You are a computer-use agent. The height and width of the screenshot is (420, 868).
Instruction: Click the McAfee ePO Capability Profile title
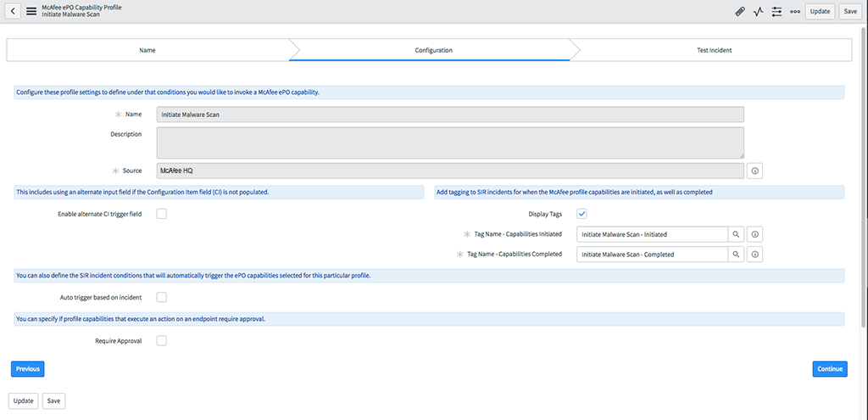coord(82,7)
